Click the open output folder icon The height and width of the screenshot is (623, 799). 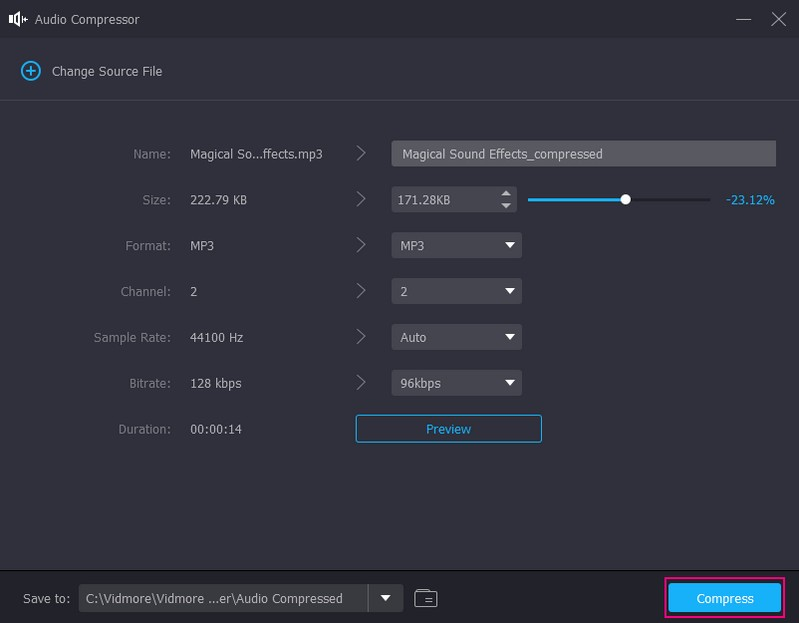click(x=425, y=598)
